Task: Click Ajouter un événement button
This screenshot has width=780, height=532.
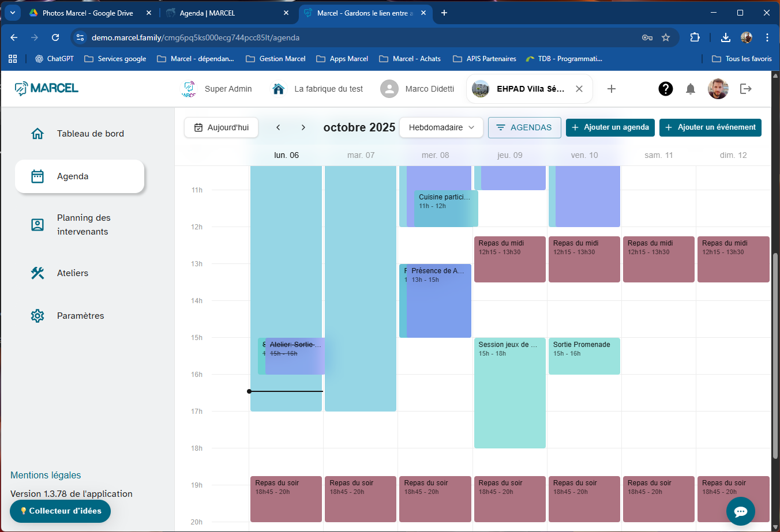Action: coord(710,127)
